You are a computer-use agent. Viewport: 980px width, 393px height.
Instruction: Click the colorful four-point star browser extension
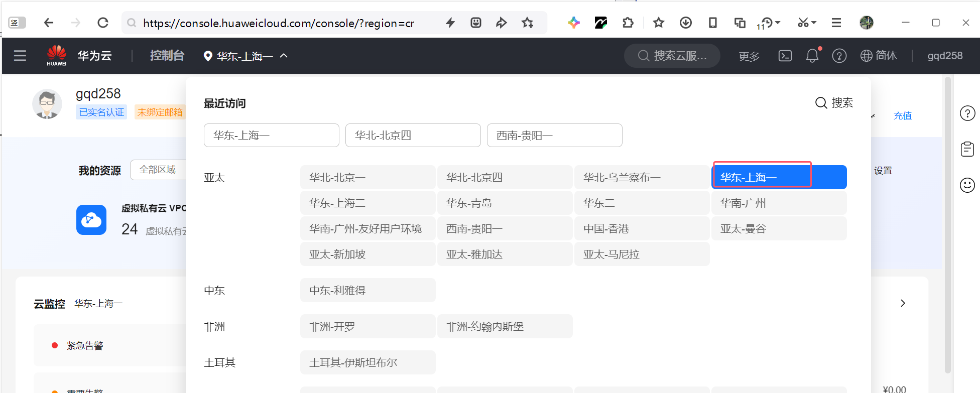click(573, 23)
